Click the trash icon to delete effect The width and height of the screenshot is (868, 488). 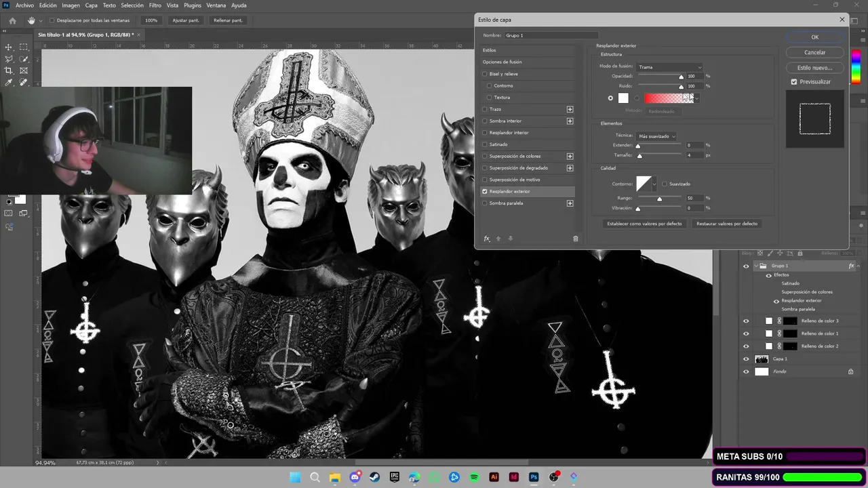576,239
